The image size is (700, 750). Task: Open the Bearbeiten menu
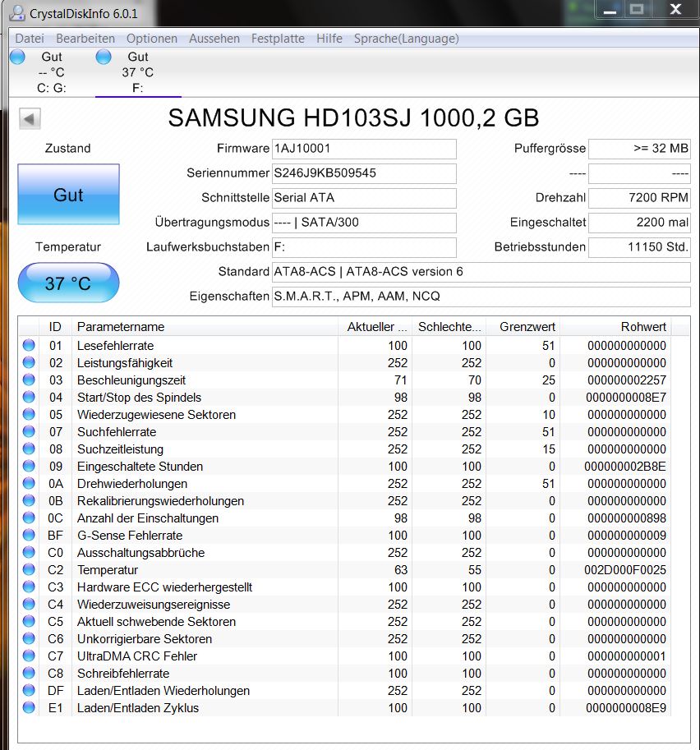(85, 39)
